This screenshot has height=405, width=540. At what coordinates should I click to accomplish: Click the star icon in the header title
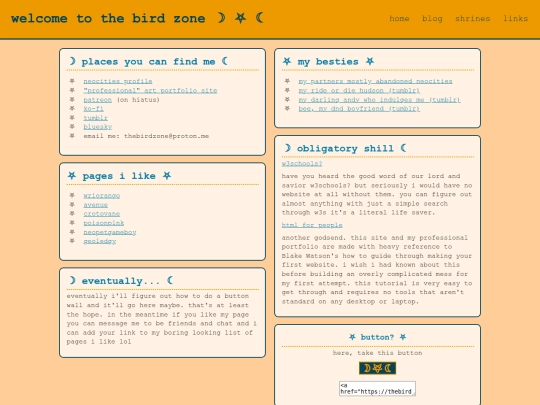240,18
